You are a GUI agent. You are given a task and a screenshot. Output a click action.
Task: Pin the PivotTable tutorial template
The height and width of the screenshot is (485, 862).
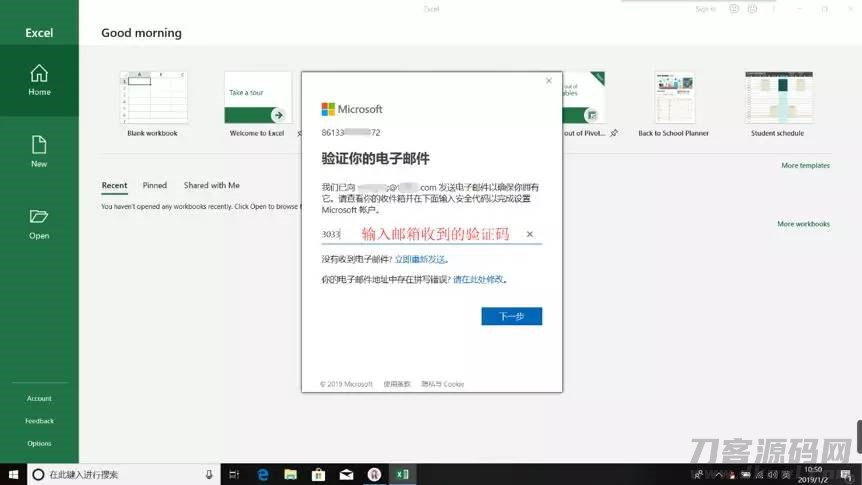pos(614,133)
